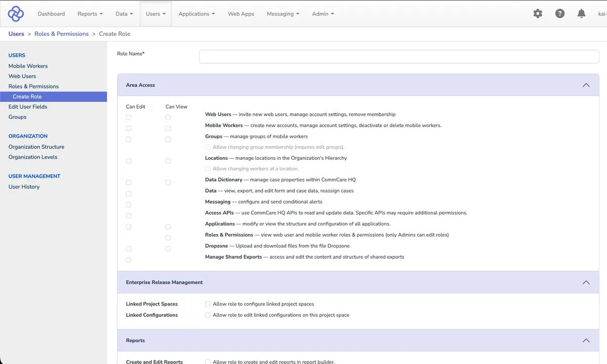Open the Users dropdown menu

(x=156, y=14)
